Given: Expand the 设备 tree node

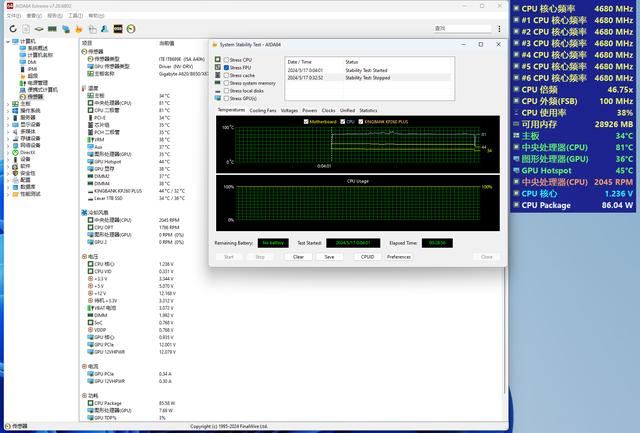Looking at the screenshot, I should point(8,160).
